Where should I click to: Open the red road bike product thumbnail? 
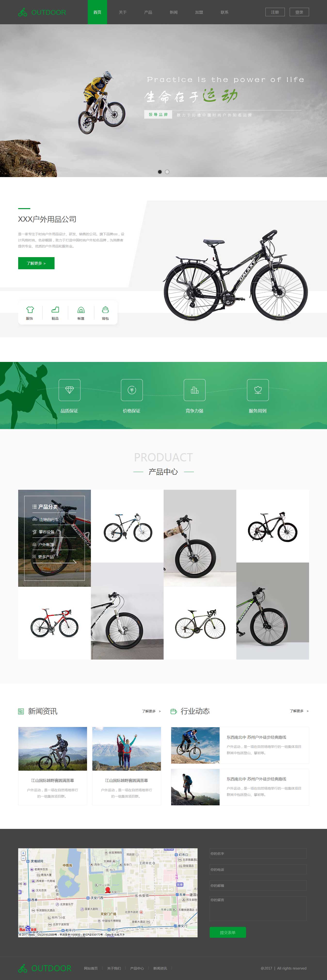tap(54, 623)
